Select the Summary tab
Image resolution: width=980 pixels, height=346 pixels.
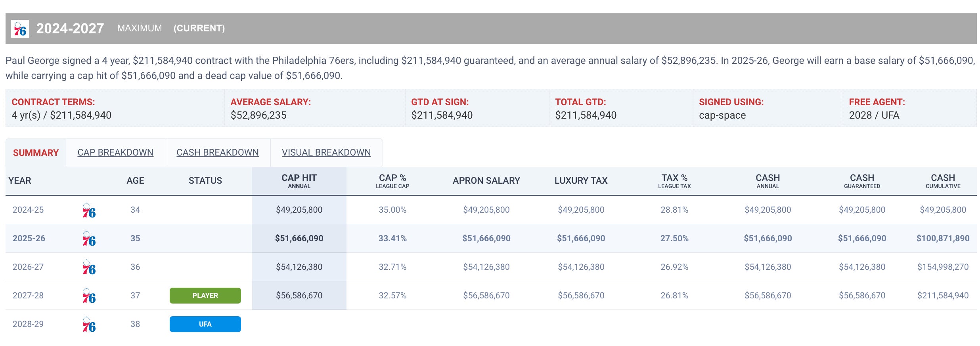pyautogui.click(x=36, y=153)
